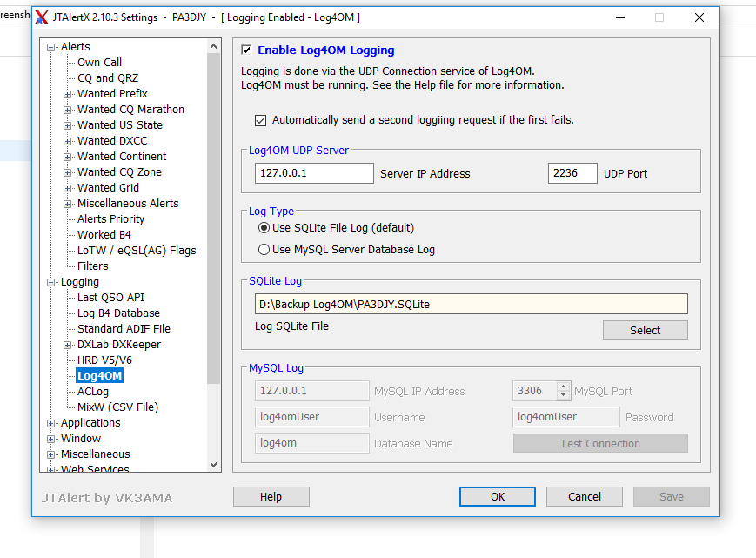
Task: Select Standard ADIF File logging
Action: click(x=124, y=329)
